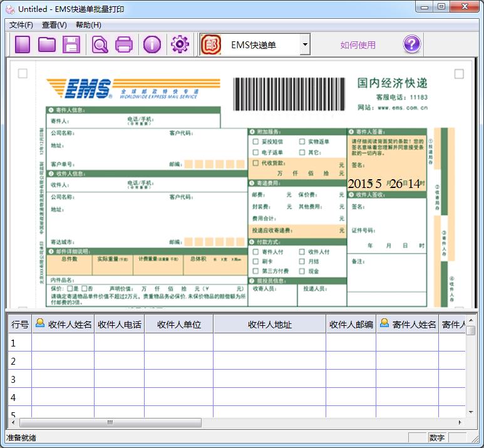This screenshot has height=448, width=484.
Task: Click the grid's horizontal scroll left arrow
Action: pyautogui.click(x=13, y=422)
